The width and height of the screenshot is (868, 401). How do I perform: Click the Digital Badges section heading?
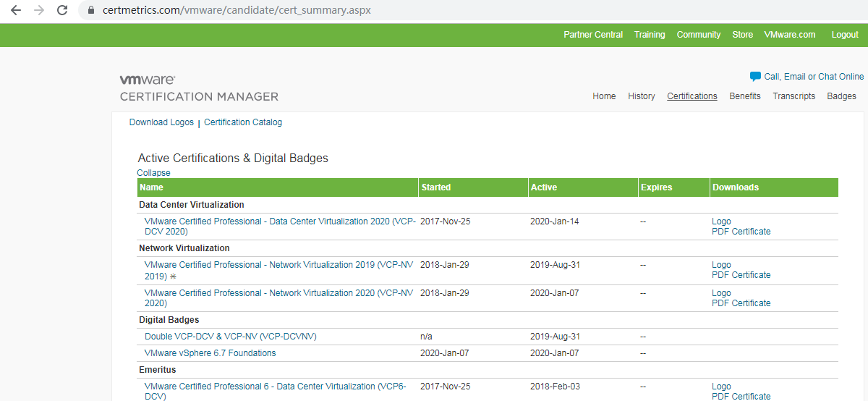click(169, 320)
